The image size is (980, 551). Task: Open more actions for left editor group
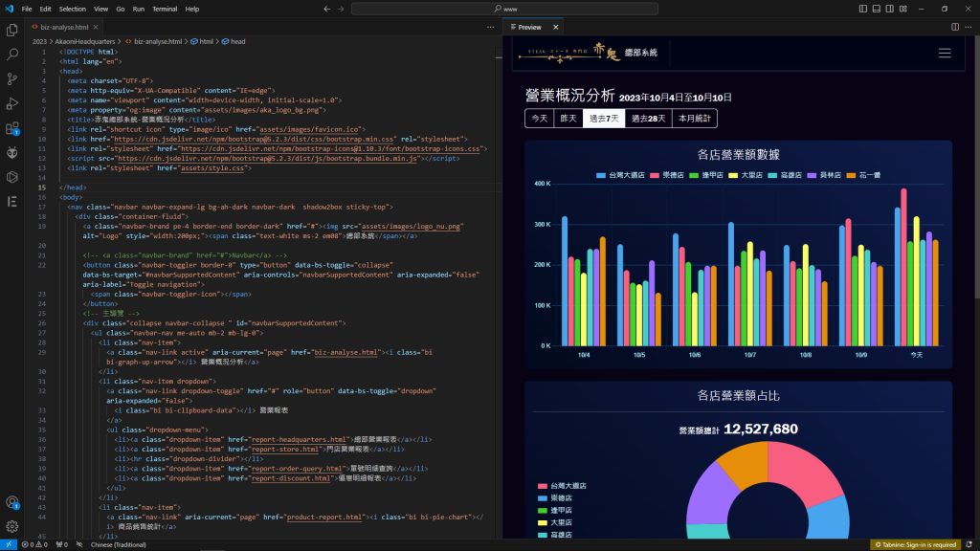click(x=491, y=27)
